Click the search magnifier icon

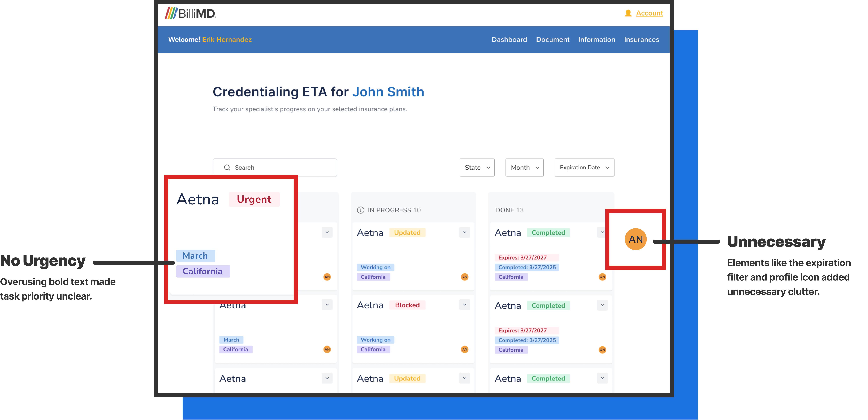point(227,168)
